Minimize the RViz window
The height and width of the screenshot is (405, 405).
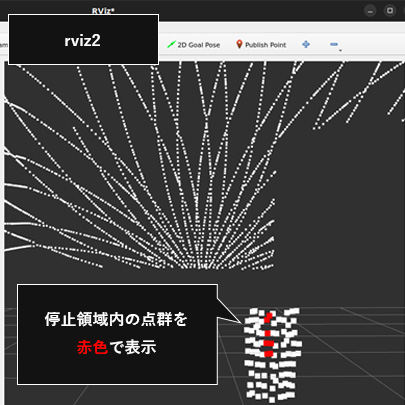click(x=370, y=11)
